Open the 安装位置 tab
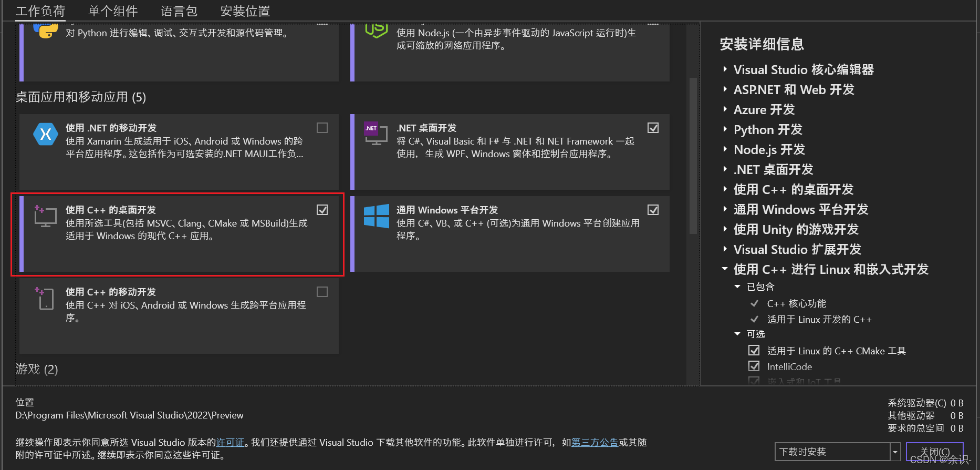Screen dimensions: 980x470 pyautogui.click(x=245, y=11)
